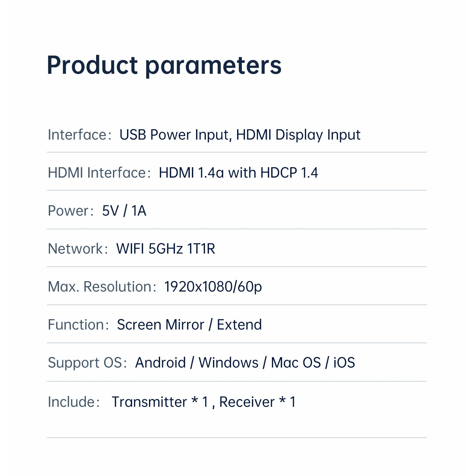Screen dimensions: 476x476
Task: Click Android in the Support OS row
Action: (160, 363)
